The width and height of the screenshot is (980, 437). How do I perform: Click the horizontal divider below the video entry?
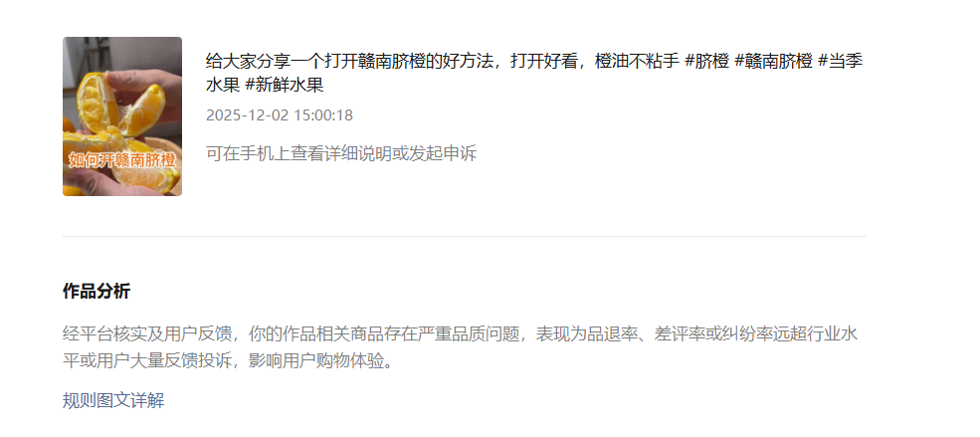point(465,236)
